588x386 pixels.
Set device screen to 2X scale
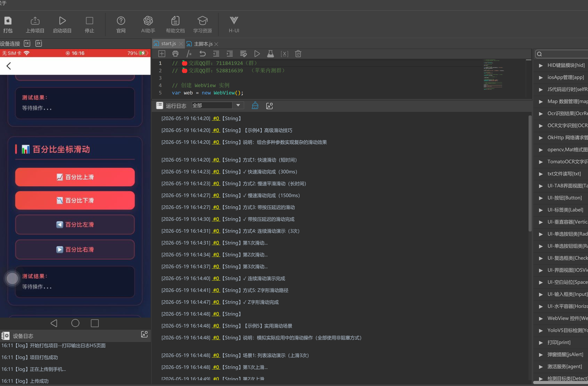click(x=38, y=44)
